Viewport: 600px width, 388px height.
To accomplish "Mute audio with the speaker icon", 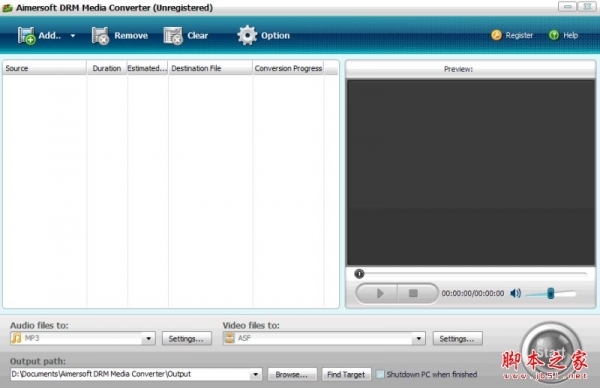I will click(x=515, y=293).
